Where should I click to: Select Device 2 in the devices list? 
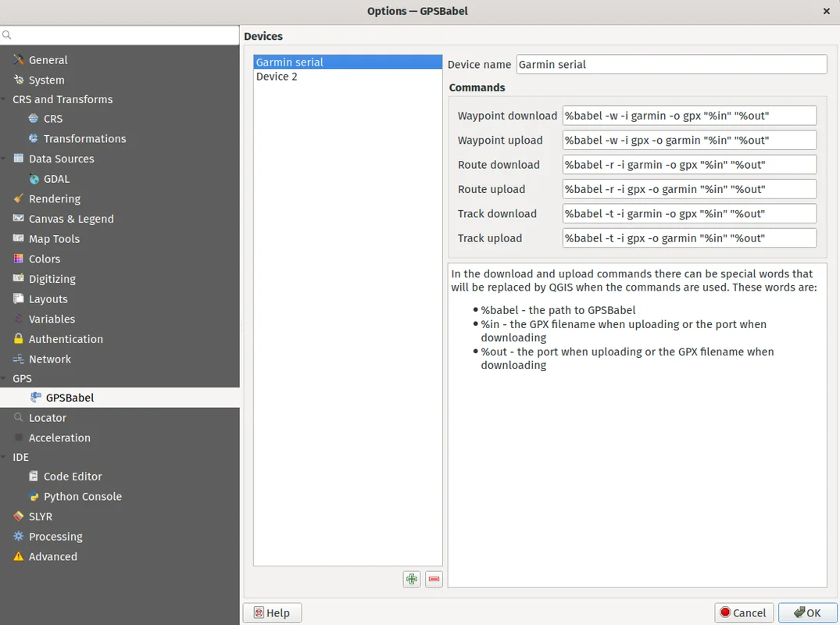pos(277,77)
